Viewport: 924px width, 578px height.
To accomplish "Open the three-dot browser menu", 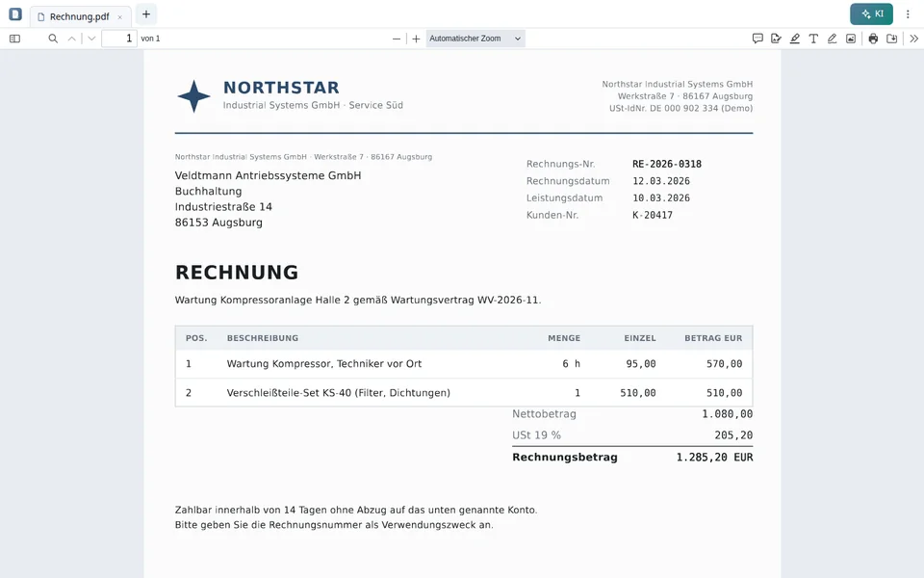I will click(x=908, y=13).
